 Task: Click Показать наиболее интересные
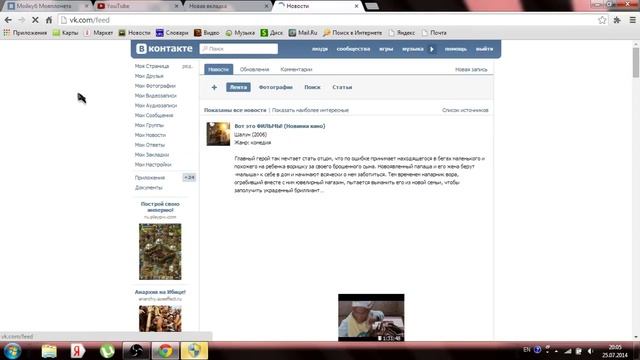click(310, 110)
